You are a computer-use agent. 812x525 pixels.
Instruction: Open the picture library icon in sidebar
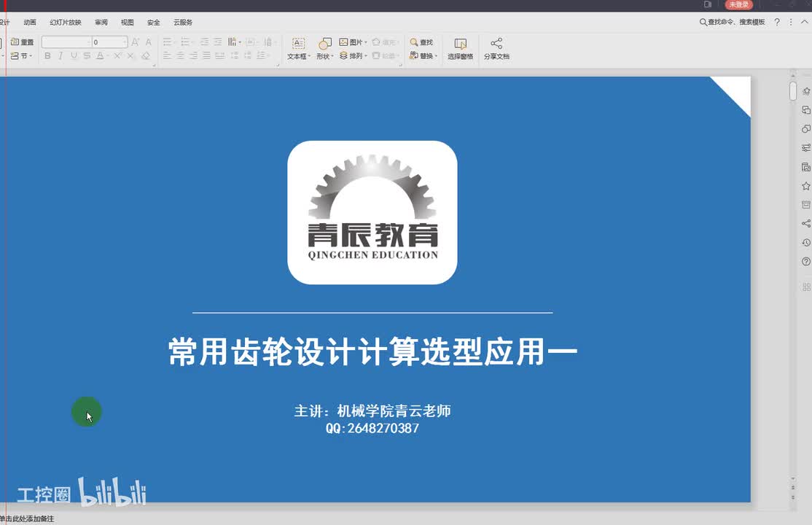click(805, 167)
